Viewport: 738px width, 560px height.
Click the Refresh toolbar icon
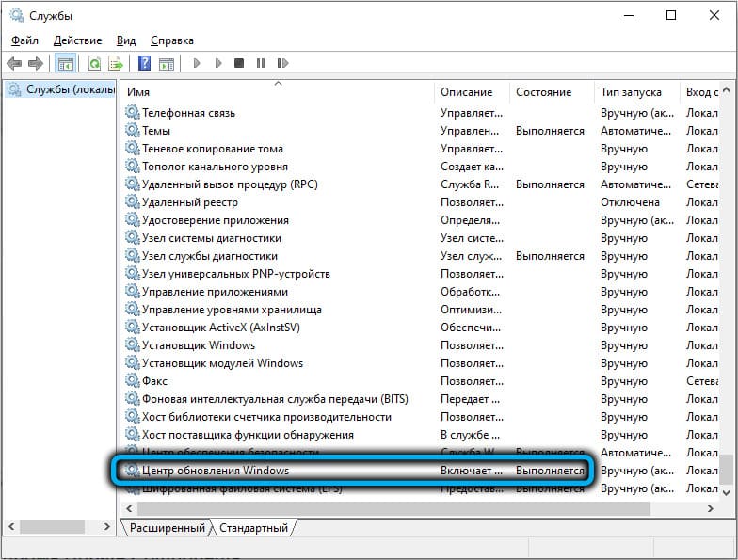point(94,63)
